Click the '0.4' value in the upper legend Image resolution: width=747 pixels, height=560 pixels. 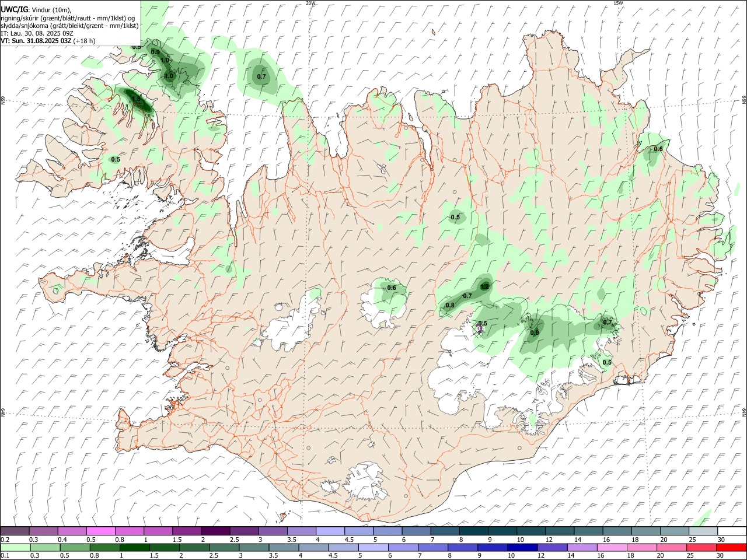62,540
